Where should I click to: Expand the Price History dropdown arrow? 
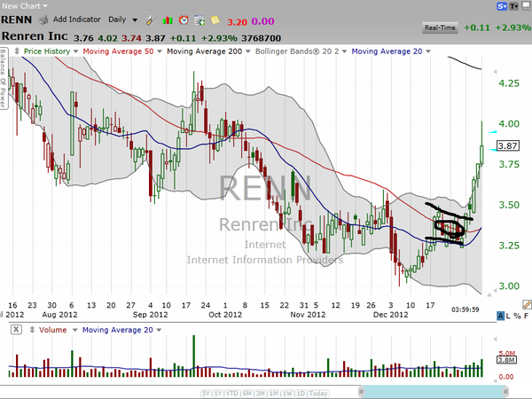click(75, 51)
